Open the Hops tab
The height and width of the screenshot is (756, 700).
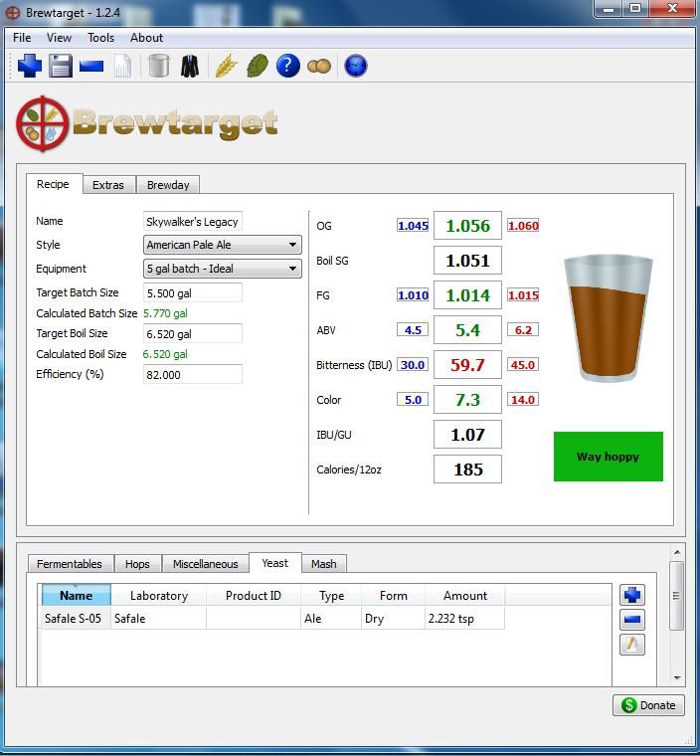pyautogui.click(x=137, y=564)
